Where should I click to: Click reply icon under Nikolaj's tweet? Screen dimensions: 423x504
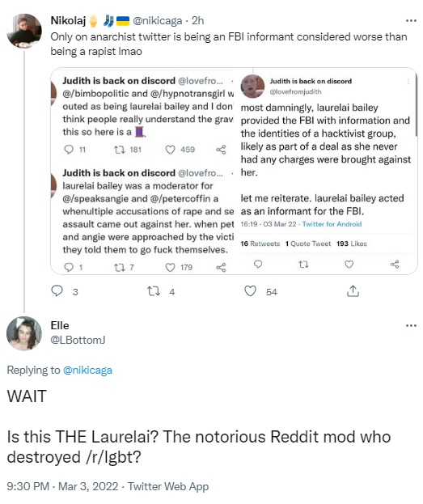57,291
